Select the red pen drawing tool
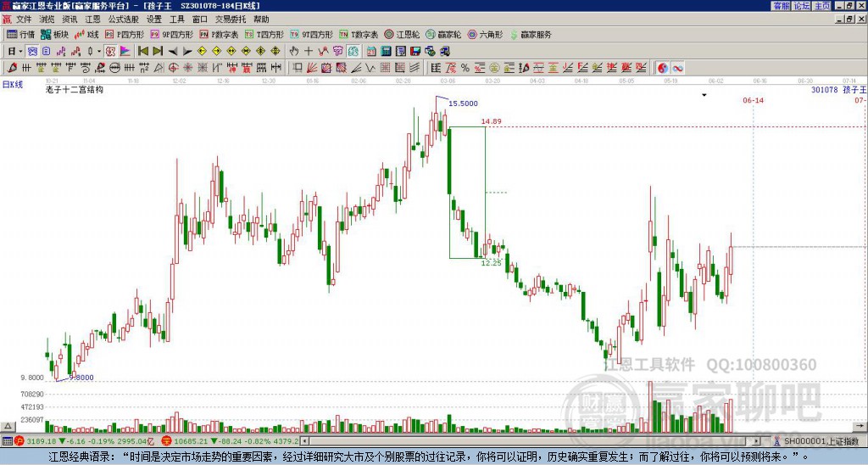This screenshot has height=465, width=868. [x=11, y=68]
